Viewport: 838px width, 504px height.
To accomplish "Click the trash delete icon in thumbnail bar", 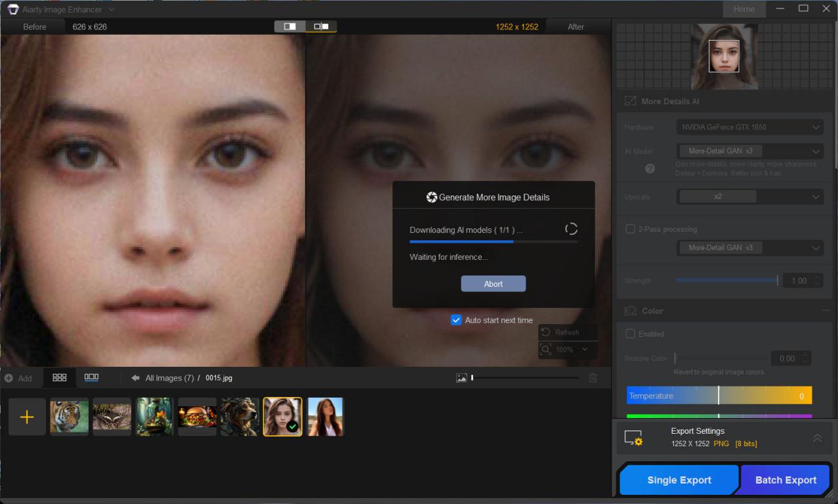I will pyautogui.click(x=593, y=378).
